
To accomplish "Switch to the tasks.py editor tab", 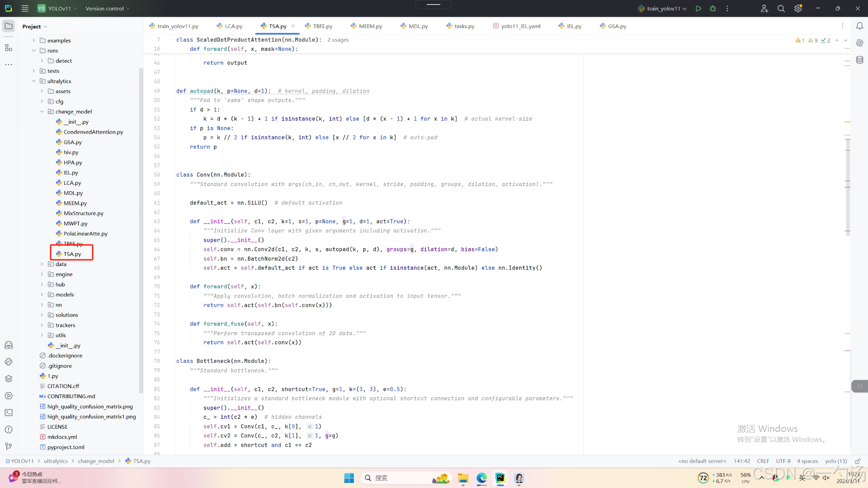I will coord(464,26).
